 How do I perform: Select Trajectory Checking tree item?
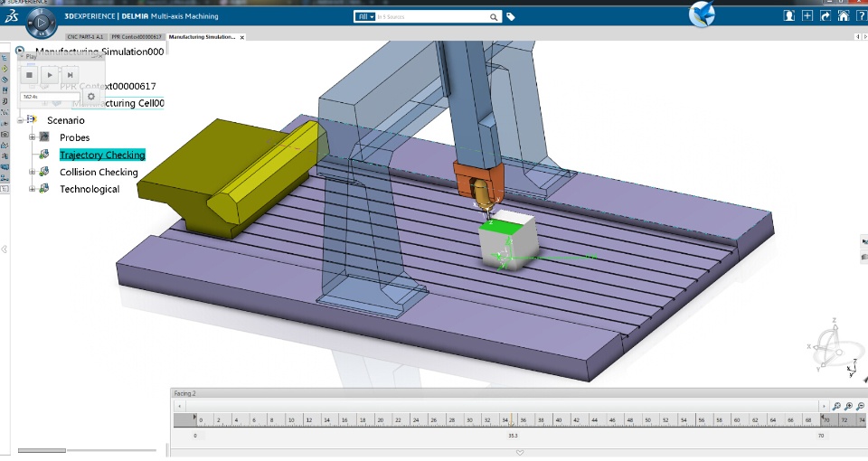pos(102,155)
